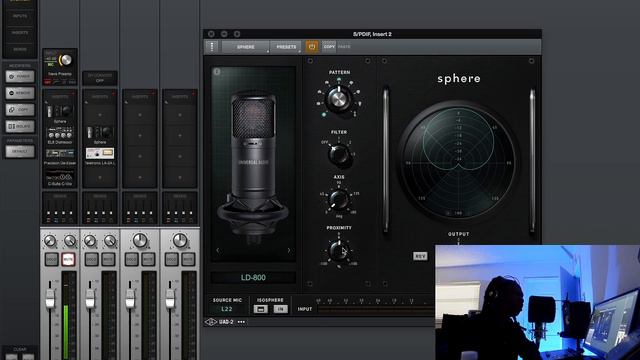Click the Sphere PATTERN knob

pos(338,98)
